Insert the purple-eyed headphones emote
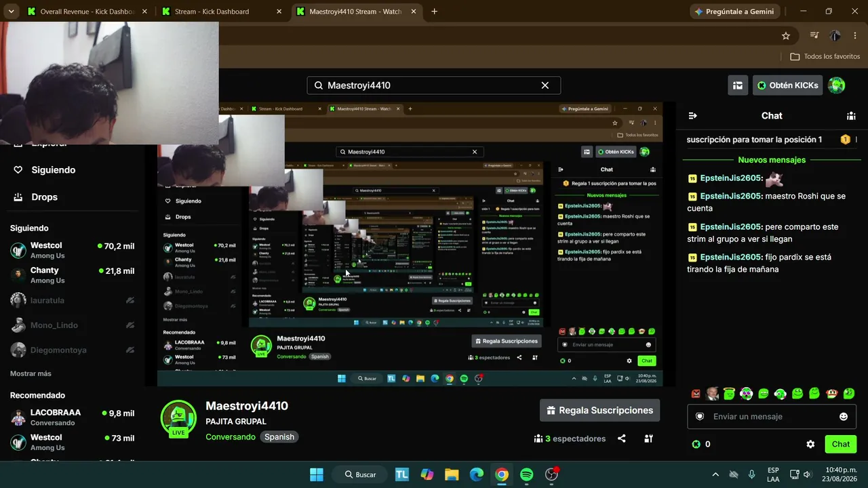The width and height of the screenshot is (868, 488). click(x=747, y=394)
